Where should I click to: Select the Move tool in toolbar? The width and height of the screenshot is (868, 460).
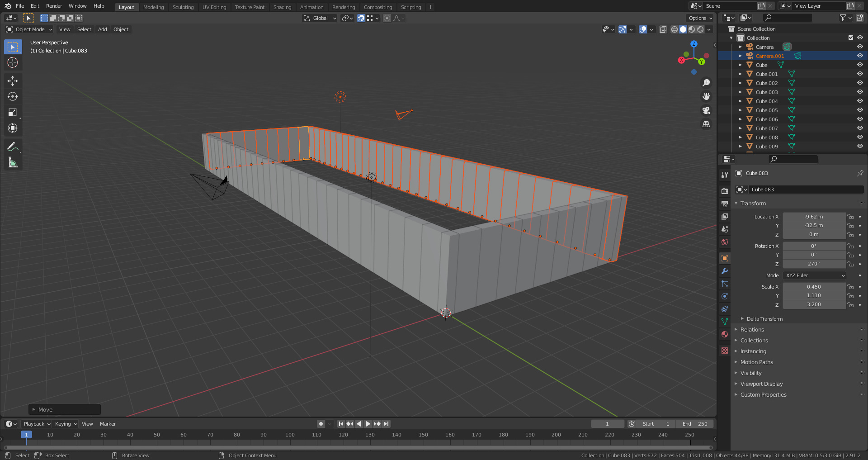(x=13, y=81)
